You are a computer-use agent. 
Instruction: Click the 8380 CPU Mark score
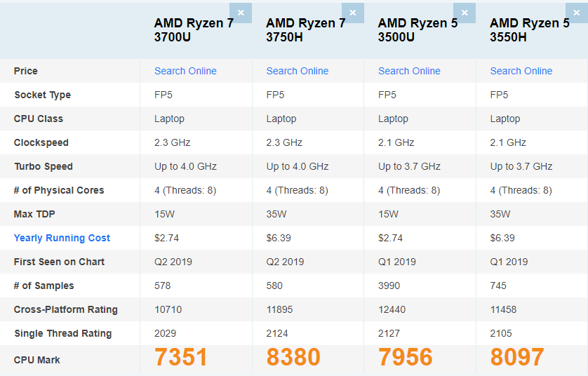click(293, 357)
